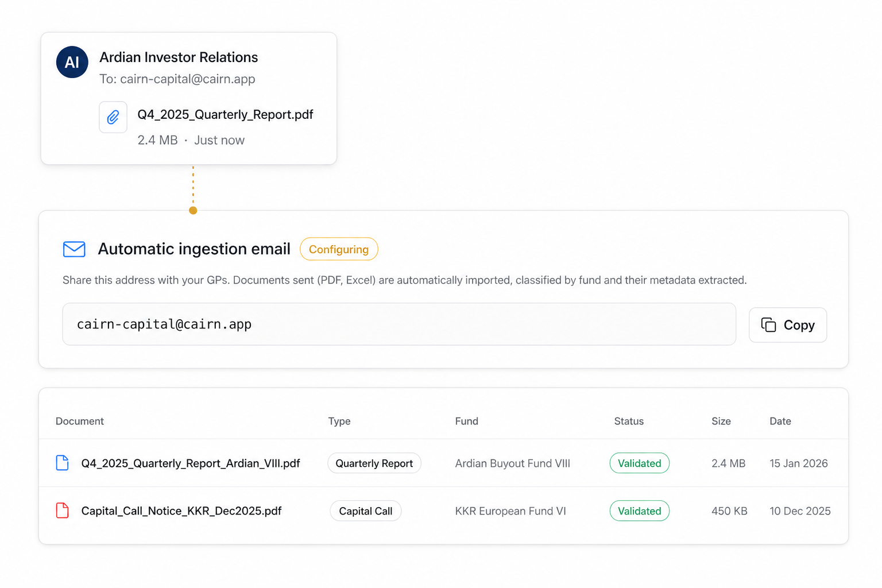Open Capital_Call_Notice_KKR_Dec2025.pdf document row
Viewport: 882px width, 588px height.
[181, 511]
